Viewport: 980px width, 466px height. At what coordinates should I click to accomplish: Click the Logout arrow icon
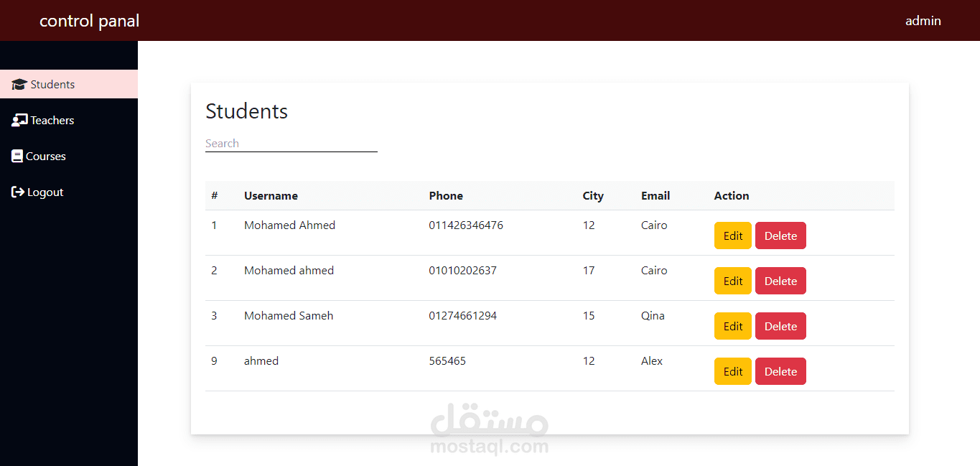[x=18, y=192]
